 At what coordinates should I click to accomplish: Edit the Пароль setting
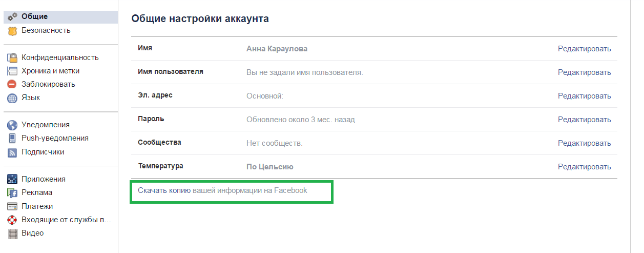coord(584,120)
